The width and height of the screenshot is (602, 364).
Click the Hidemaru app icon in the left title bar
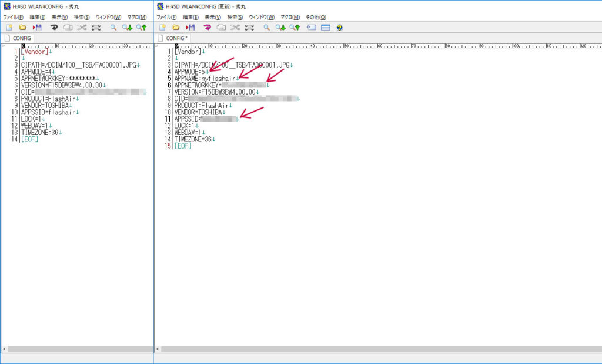click(7, 6)
